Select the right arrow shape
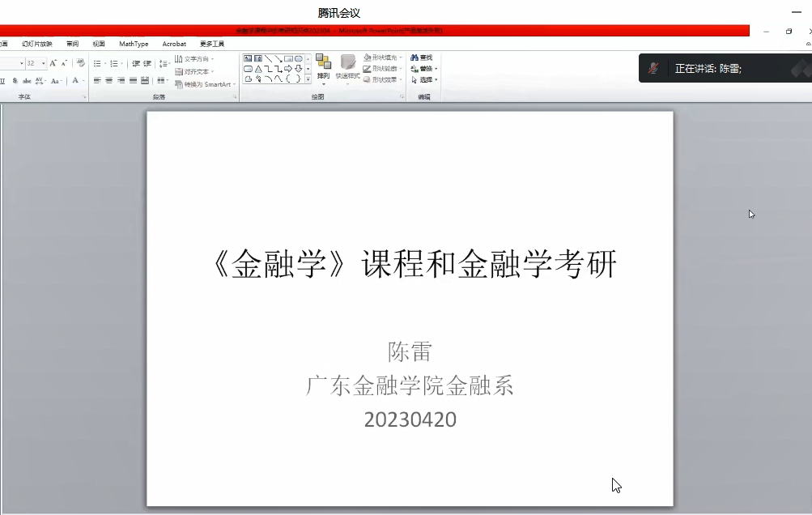The image size is (812, 515). click(x=288, y=69)
